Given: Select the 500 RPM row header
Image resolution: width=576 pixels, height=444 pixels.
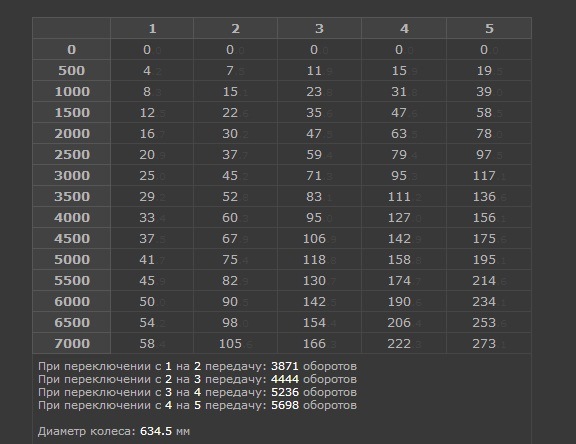Looking at the screenshot, I should pos(72,71).
